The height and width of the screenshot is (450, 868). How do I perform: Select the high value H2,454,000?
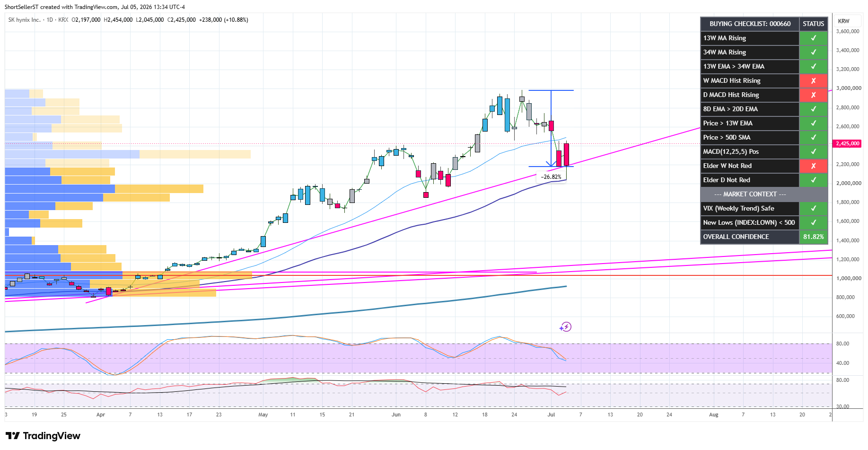point(118,20)
